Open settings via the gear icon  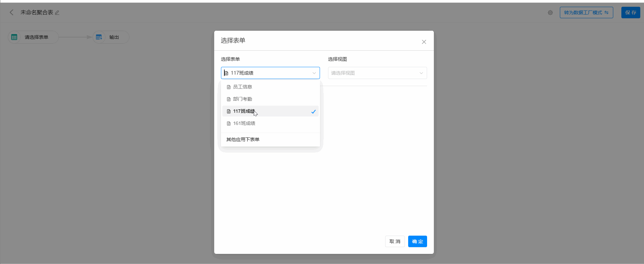pyautogui.click(x=550, y=13)
